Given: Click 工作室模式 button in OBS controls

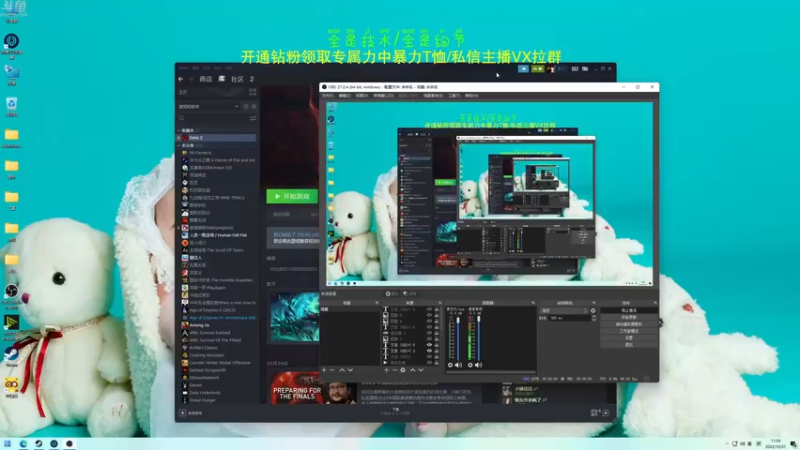Looking at the screenshot, I should coord(629,331).
